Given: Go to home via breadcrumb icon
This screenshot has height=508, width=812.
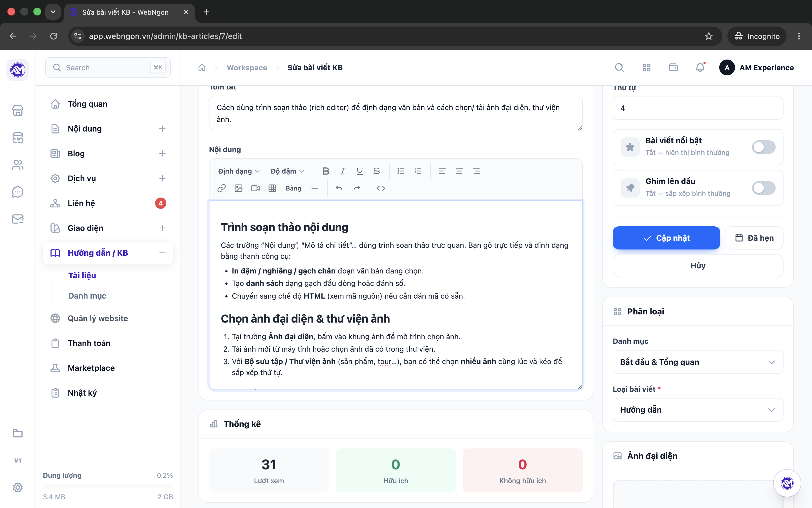Looking at the screenshot, I should pos(202,67).
